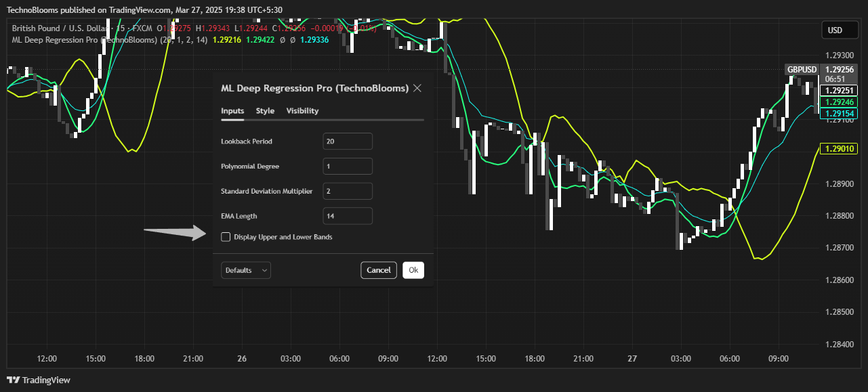
Task: Close the ML Deep Regression Pro dialog
Action: click(417, 88)
